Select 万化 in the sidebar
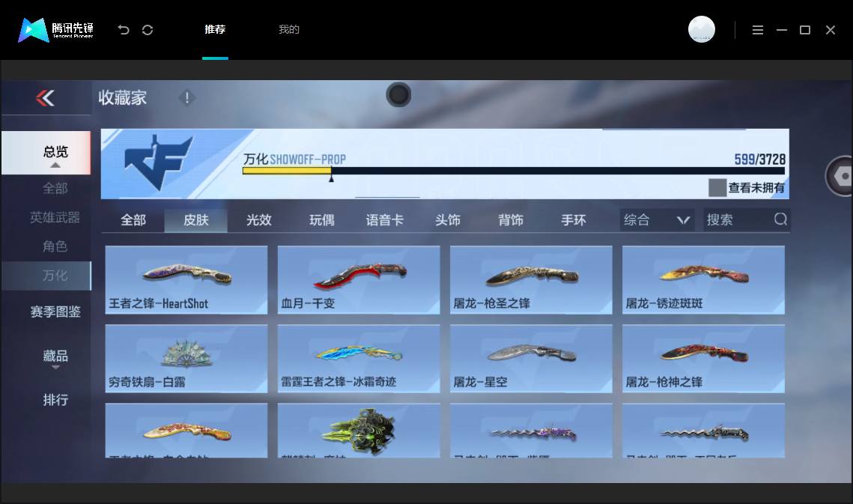Image resolution: width=853 pixels, height=504 pixels. pyautogui.click(x=46, y=276)
